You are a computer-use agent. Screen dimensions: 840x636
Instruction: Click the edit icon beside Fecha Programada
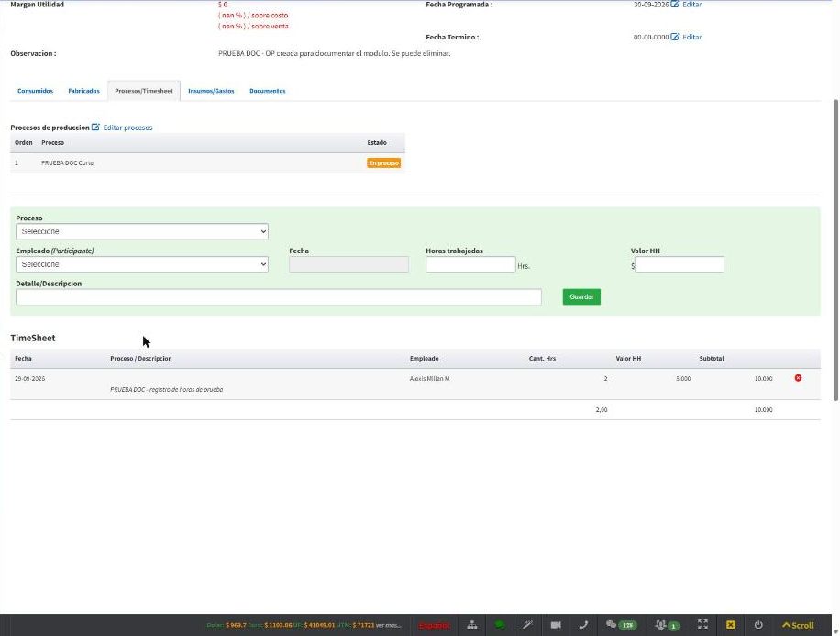point(674,5)
